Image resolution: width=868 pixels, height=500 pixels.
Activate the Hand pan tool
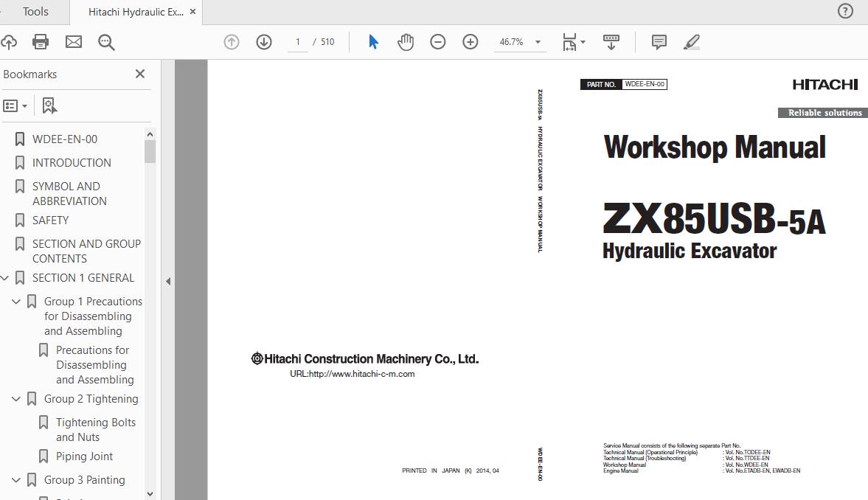click(406, 42)
